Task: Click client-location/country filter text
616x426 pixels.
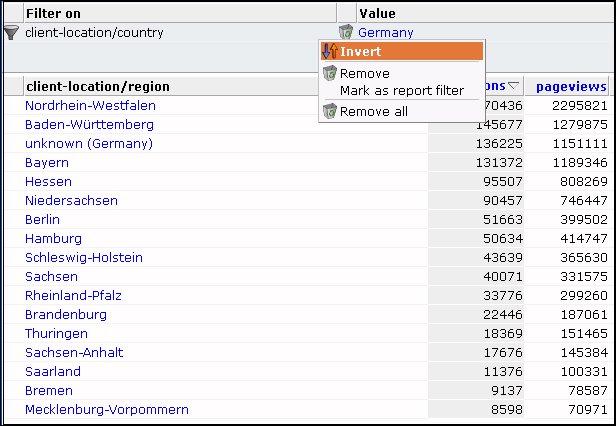Action: click(94, 33)
